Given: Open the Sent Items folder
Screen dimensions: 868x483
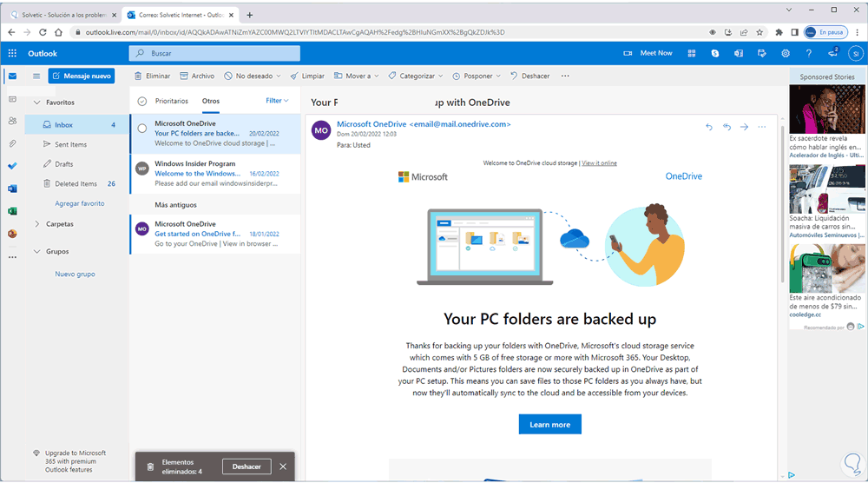Looking at the screenshot, I should tap(77, 144).
